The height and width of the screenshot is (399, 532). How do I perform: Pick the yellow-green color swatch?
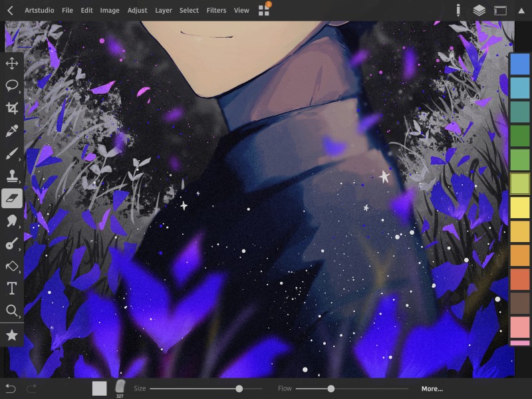[520, 184]
